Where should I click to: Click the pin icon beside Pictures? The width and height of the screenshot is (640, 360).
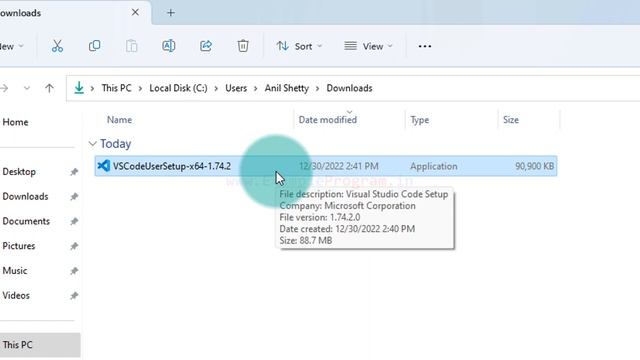(x=74, y=246)
